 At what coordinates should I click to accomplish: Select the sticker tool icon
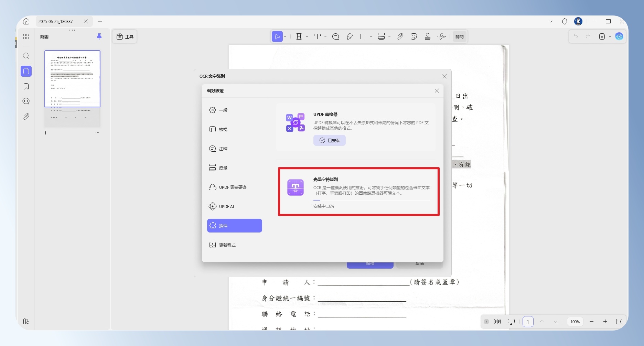click(414, 36)
